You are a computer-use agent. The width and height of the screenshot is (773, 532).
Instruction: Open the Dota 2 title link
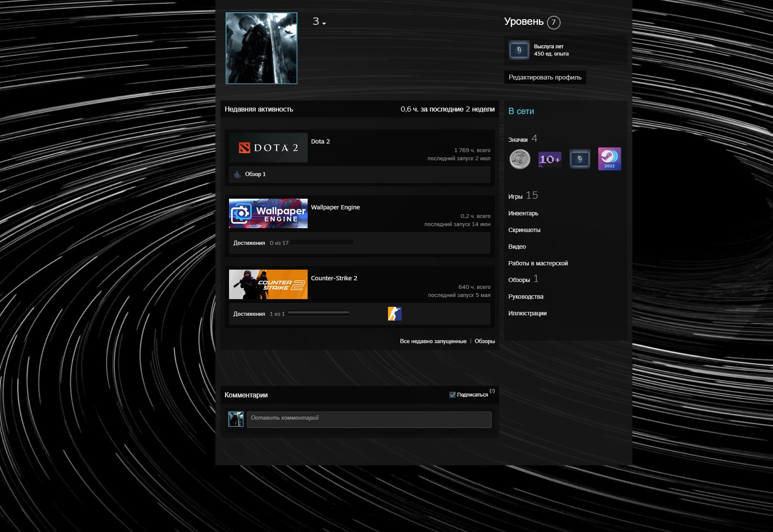tap(320, 141)
